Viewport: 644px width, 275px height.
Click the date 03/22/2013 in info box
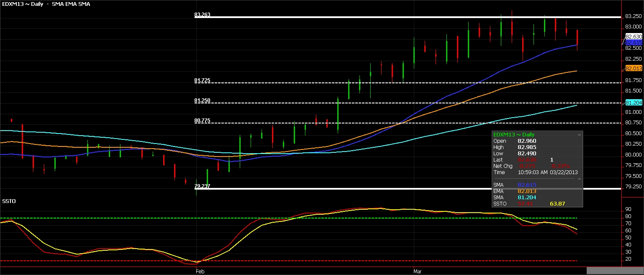pyautogui.click(x=564, y=172)
